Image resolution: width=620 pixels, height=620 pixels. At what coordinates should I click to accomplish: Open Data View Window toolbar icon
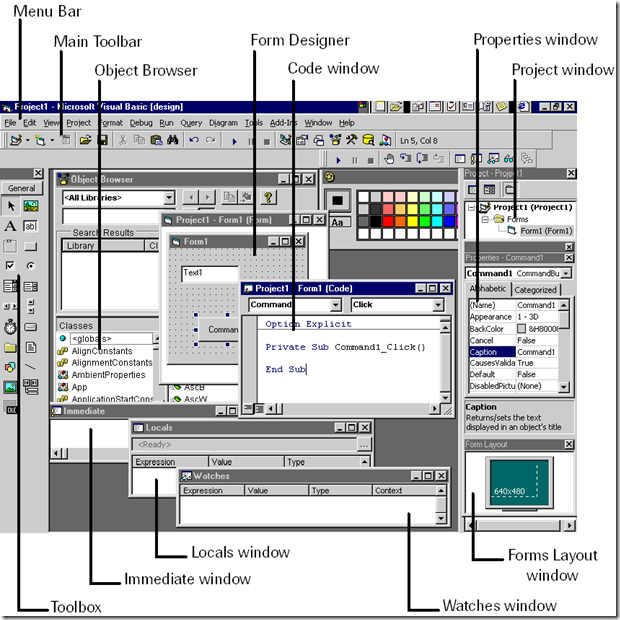[368, 140]
